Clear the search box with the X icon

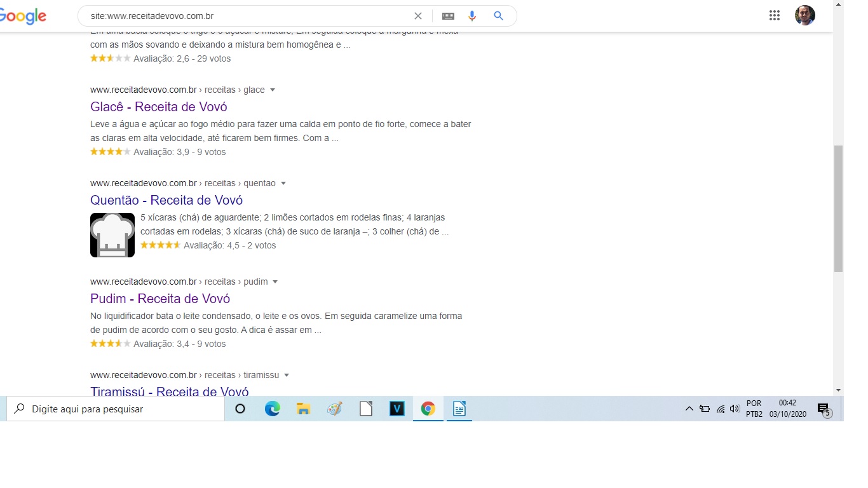coord(418,16)
